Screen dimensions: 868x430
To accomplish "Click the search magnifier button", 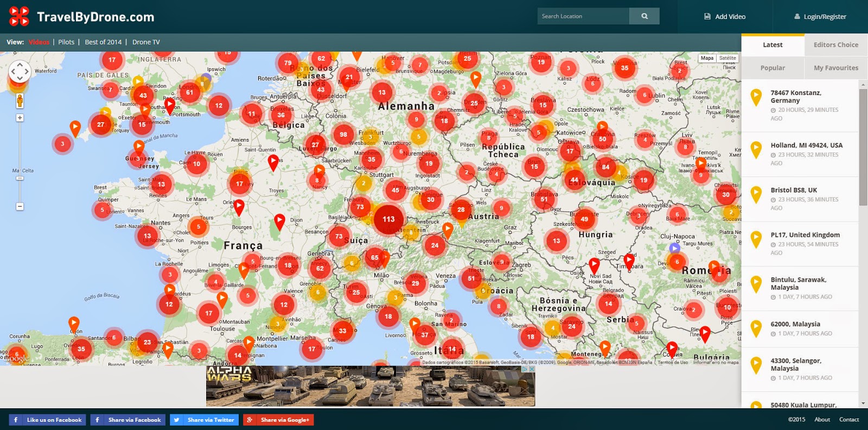I will pyautogui.click(x=644, y=16).
